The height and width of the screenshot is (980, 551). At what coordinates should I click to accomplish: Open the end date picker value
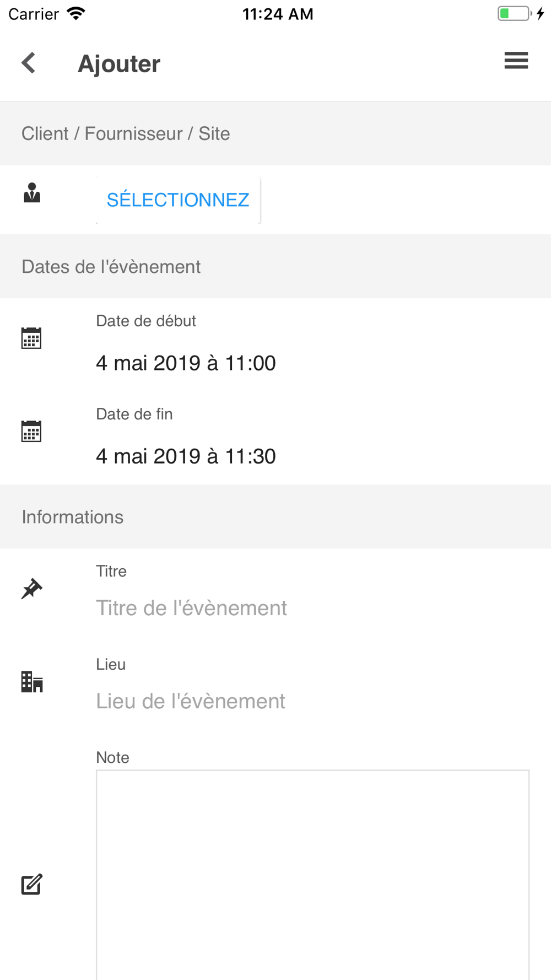click(186, 456)
